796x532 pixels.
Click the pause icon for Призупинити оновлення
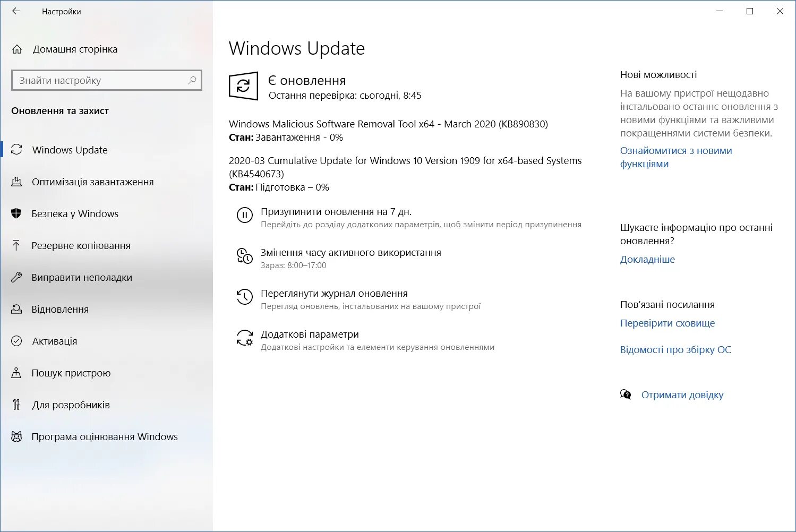(x=244, y=215)
